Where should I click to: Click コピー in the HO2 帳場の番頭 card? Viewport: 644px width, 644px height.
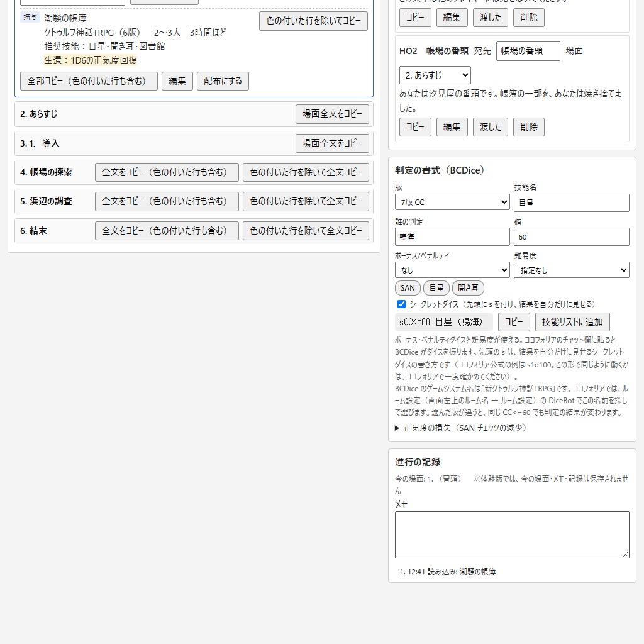[415, 127]
